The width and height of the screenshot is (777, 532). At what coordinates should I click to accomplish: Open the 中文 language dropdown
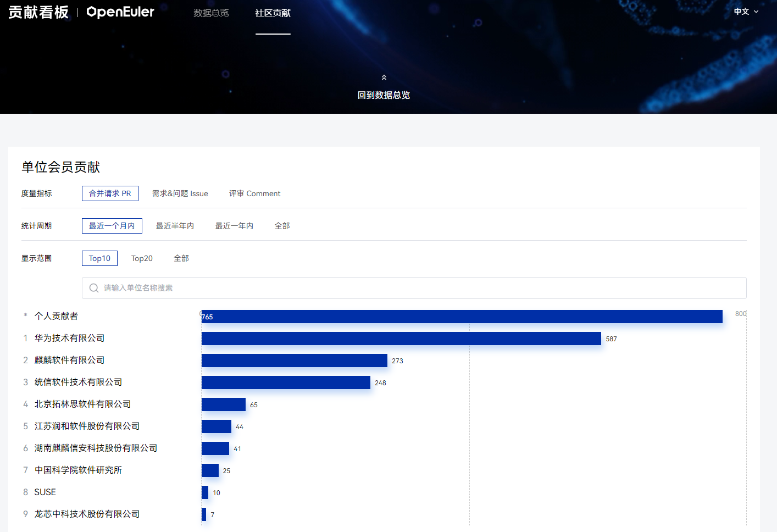(746, 12)
